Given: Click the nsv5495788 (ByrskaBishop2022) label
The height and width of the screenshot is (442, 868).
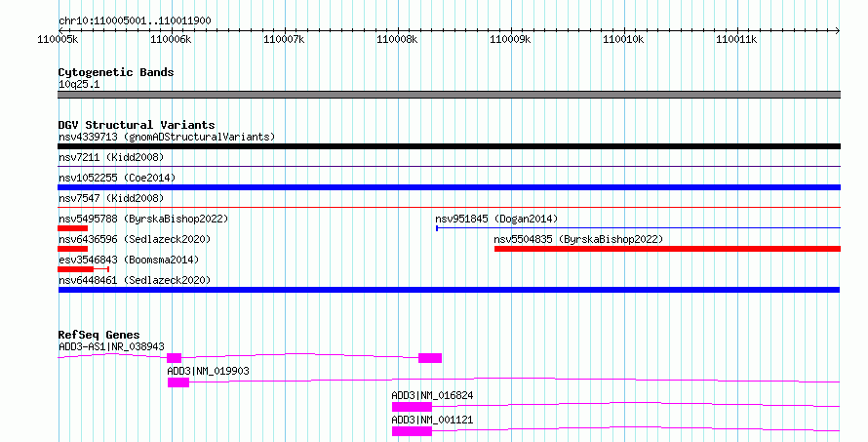Looking at the screenshot, I should coord(143,219).
